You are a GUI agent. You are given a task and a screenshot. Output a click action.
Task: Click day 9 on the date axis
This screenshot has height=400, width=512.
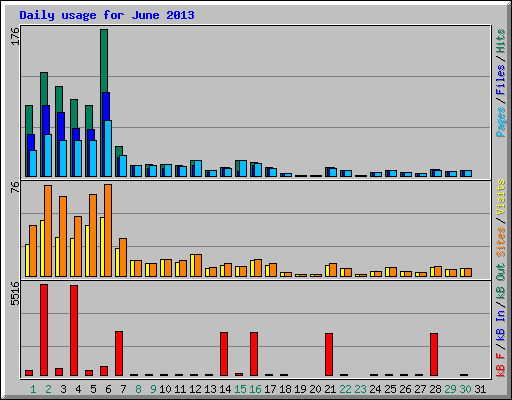[153, 389]
